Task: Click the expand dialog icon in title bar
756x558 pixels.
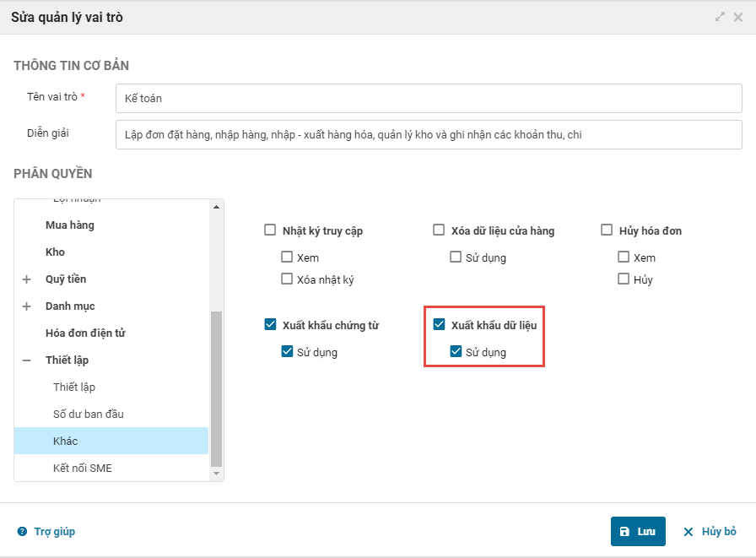Action: pos(720,17)
